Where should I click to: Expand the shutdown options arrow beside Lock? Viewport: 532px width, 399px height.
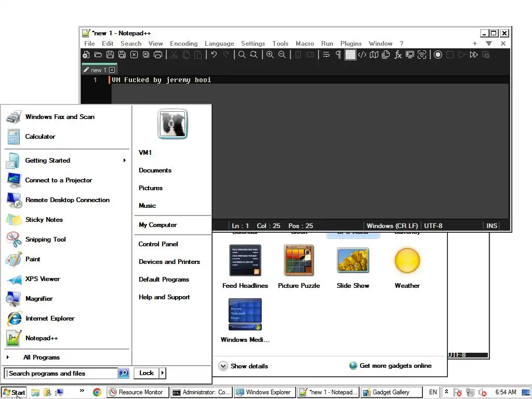163,373
